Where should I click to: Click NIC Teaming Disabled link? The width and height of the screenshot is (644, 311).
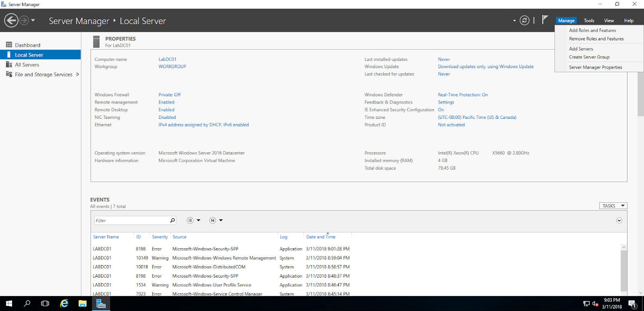(167, 117)
